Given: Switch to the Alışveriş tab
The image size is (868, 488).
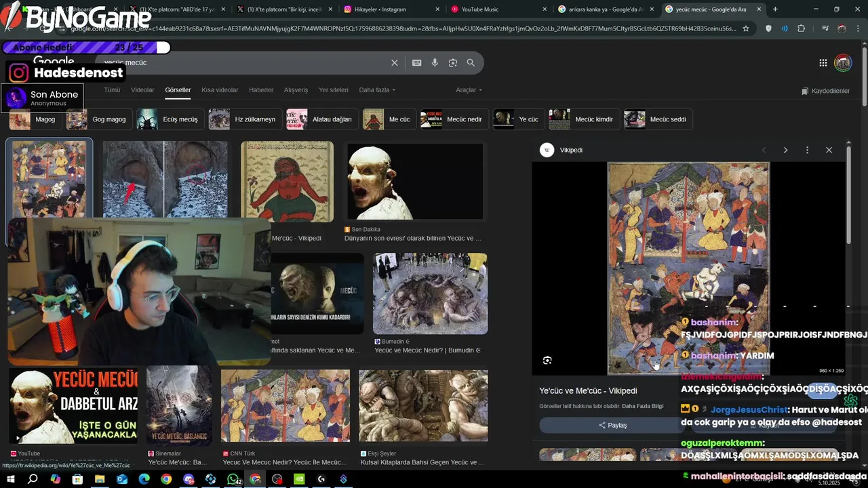Looking at the screenshot, I should coord(296,90).
